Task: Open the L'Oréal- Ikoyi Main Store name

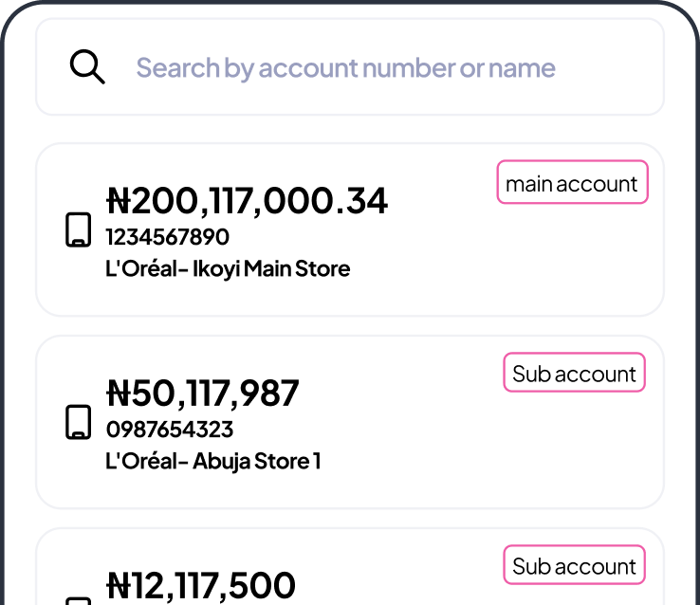Action: [228, 268]
